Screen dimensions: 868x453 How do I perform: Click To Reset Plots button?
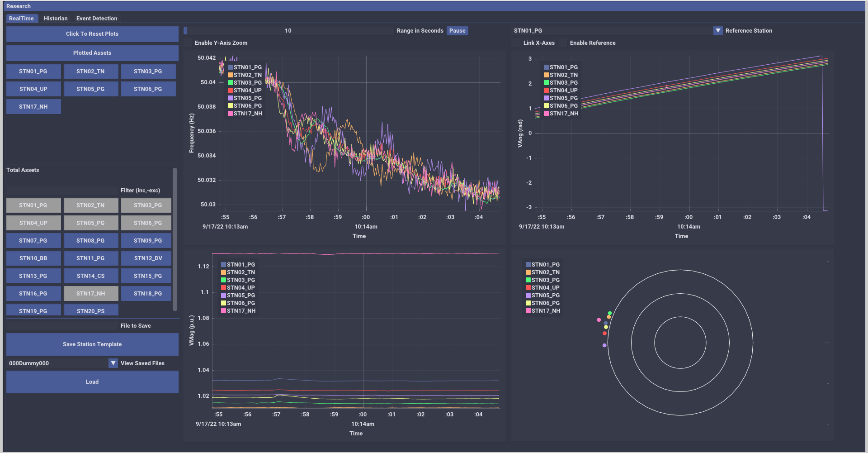click(92, 34)
